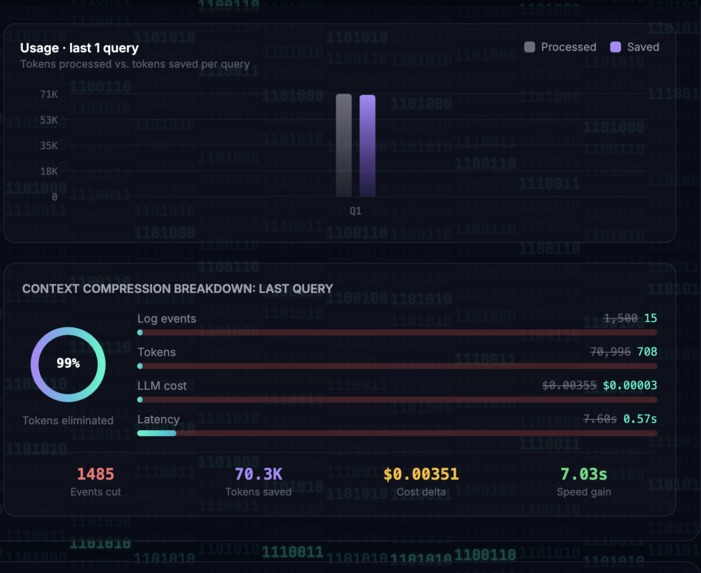Click the 35K y-axis label
701x573 pixels.
49,146
